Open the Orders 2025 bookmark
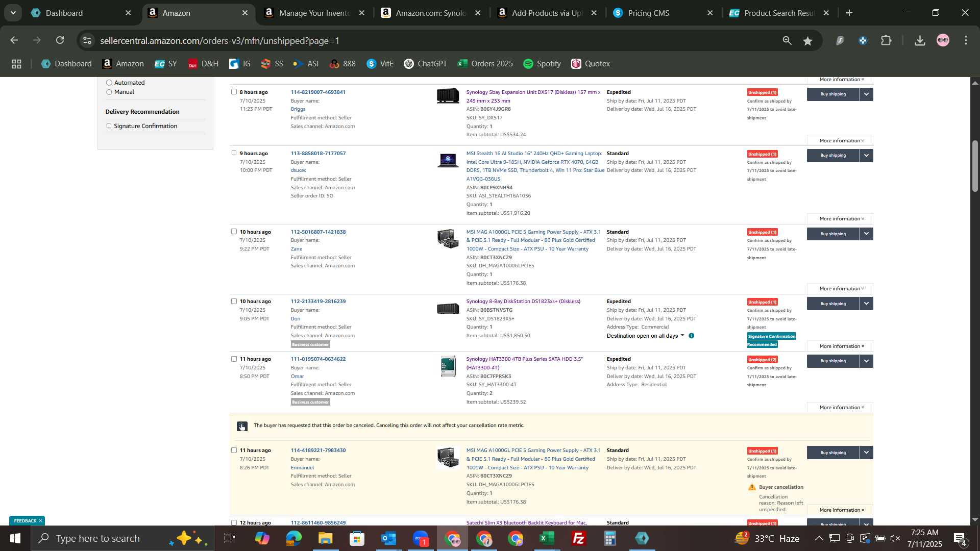980x551 pixels. (485, 64)
